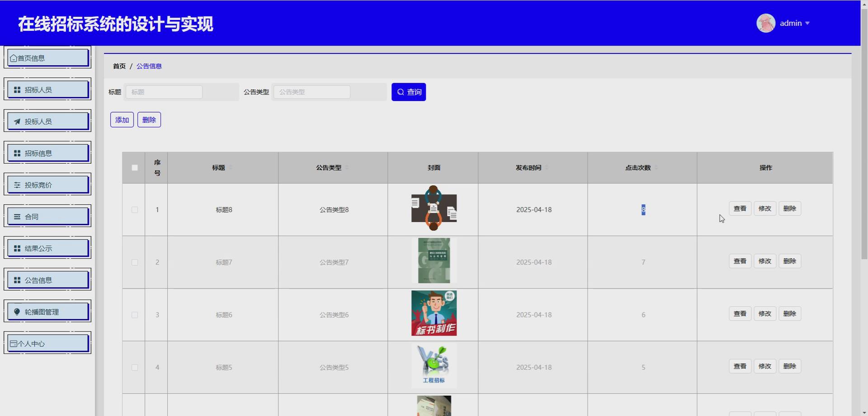Viewport: 868px width, 416px height.
Task: Click the 标书制作 cover thumbnail
Action: coord(434,313)
